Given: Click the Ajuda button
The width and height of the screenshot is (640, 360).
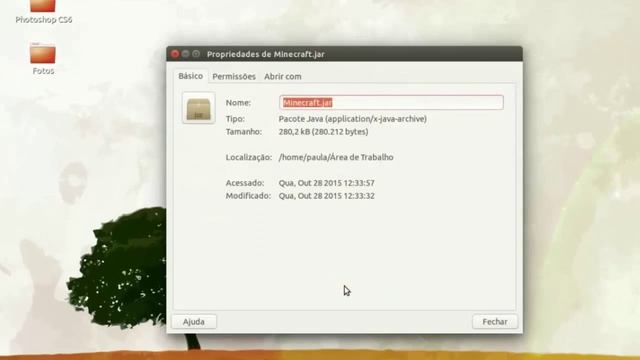Looking at the screenshot, I should point(194,322).
